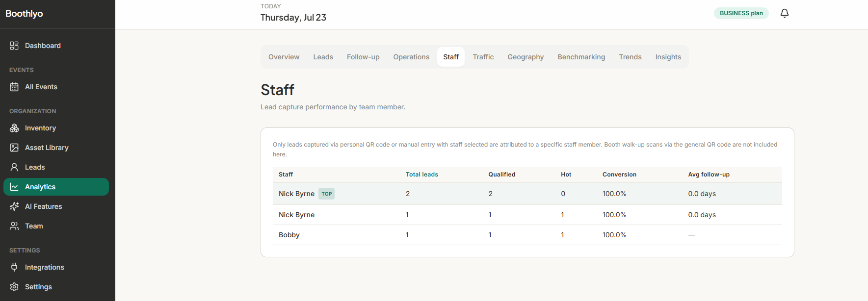Click the Leads person icon
The height and width of the screenshot is (301, 868).
(14, 167)
